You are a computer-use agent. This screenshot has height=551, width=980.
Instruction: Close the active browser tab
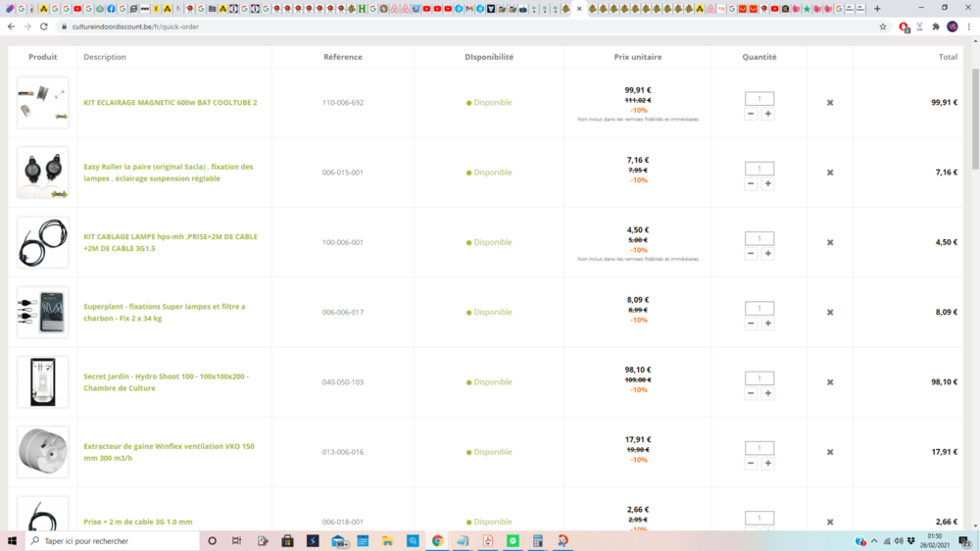pos(579,9)
